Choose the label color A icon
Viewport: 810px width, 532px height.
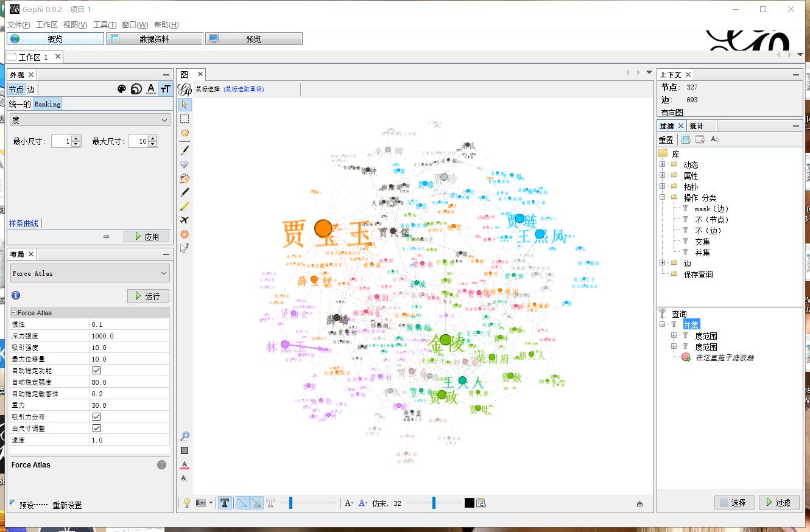(151, 89)
